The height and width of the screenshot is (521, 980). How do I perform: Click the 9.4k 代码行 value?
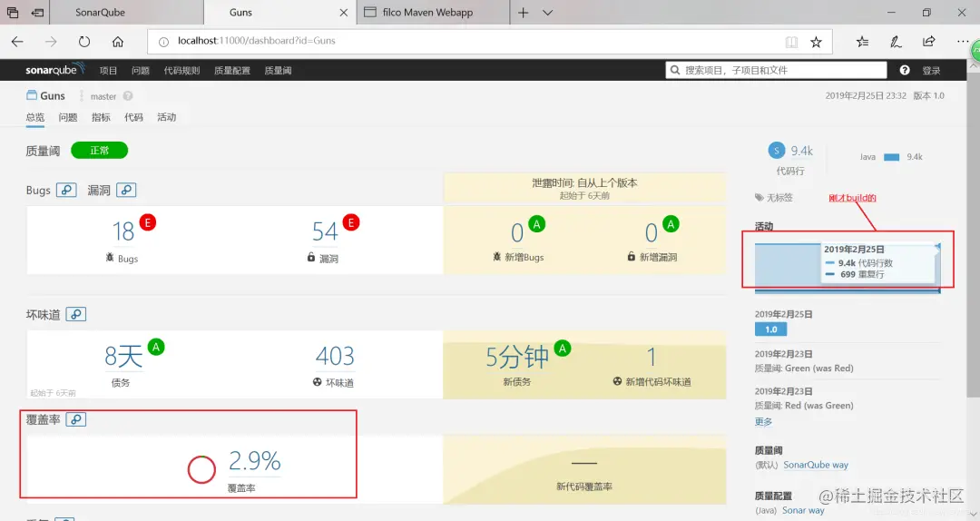tap(801, 151)
